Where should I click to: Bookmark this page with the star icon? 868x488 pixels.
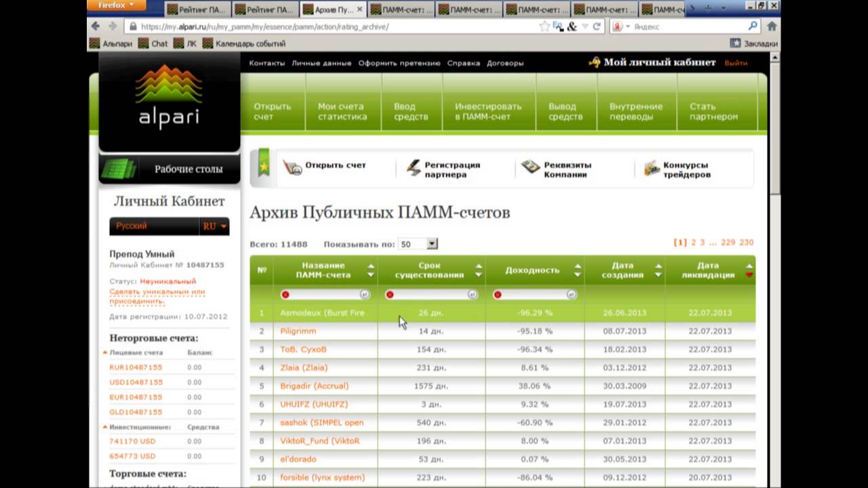(x=544, y=26)
